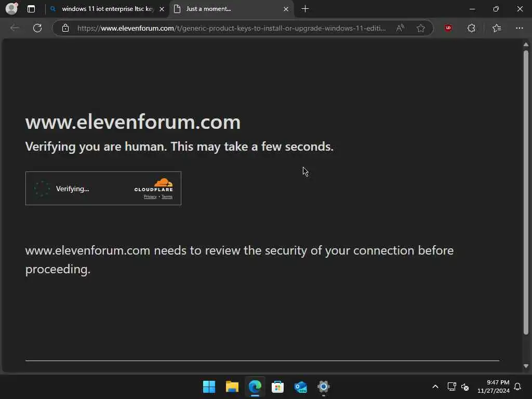Open Outlook (new) from taskbar

pyautogui.click(x=301, y=387)
